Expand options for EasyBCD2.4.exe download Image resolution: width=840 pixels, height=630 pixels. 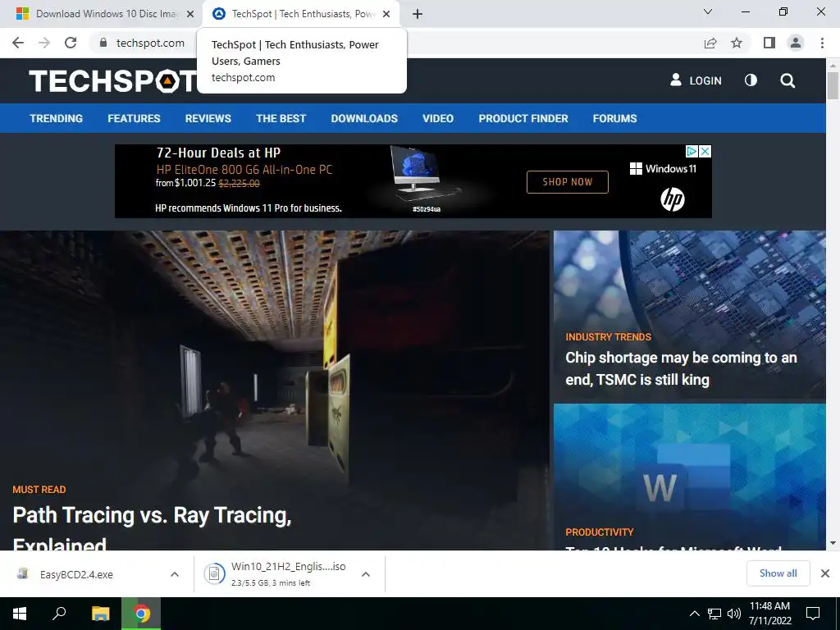[x=175, y=574]
